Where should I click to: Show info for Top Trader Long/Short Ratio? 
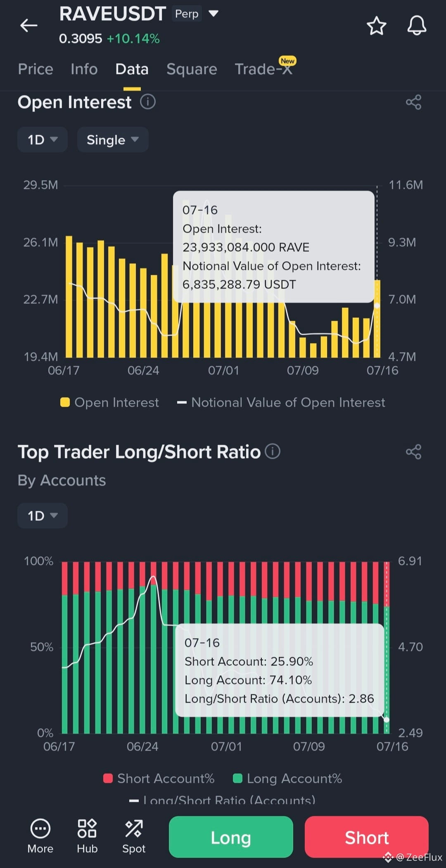click(x=273, y=451)
